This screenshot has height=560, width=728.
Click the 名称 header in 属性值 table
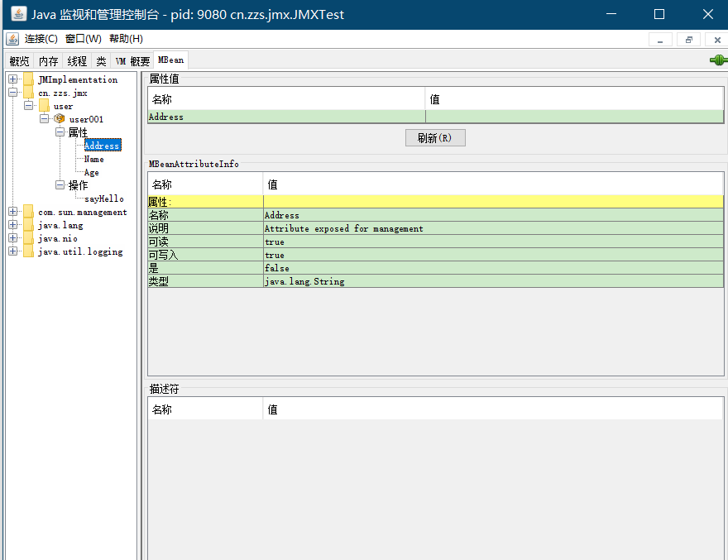286,99
